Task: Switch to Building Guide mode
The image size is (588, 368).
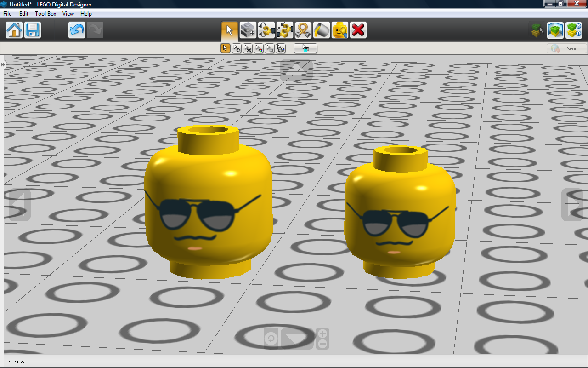Action: pos(574,30)
